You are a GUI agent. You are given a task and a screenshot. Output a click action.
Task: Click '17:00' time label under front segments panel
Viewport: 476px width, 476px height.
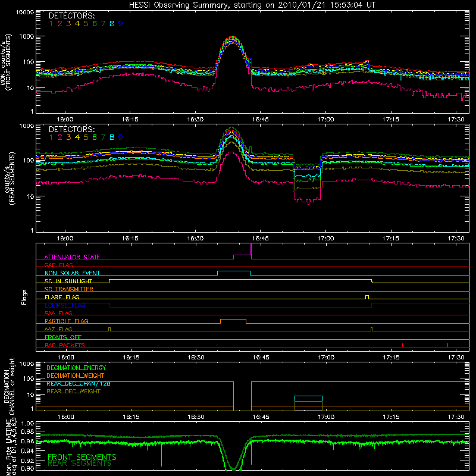tap(325, 120)
